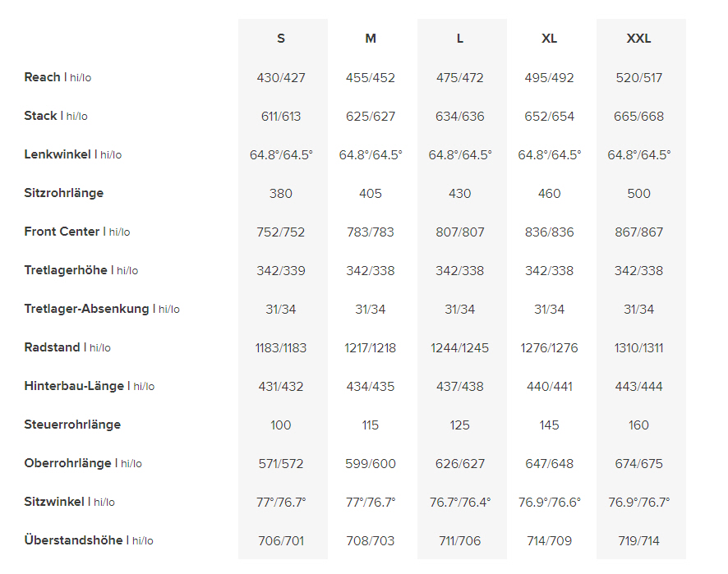Select the Radstand row label
728x574 pixels.
tap(52, 347)
